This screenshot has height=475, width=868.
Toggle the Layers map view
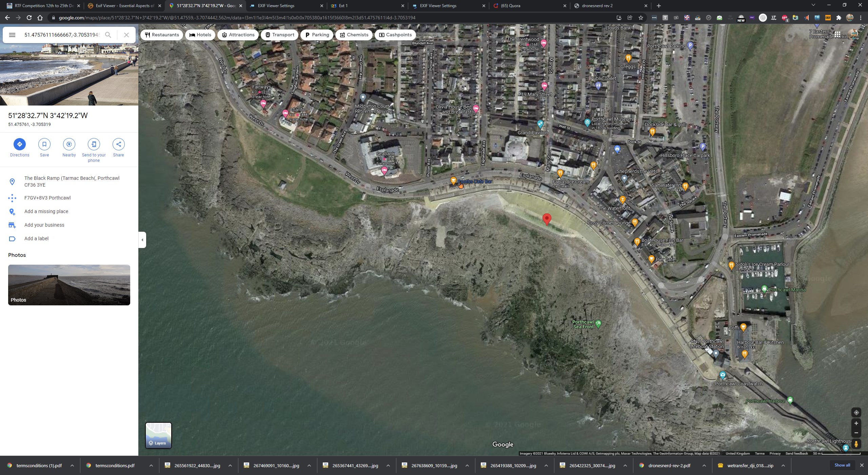pos(158,435)
